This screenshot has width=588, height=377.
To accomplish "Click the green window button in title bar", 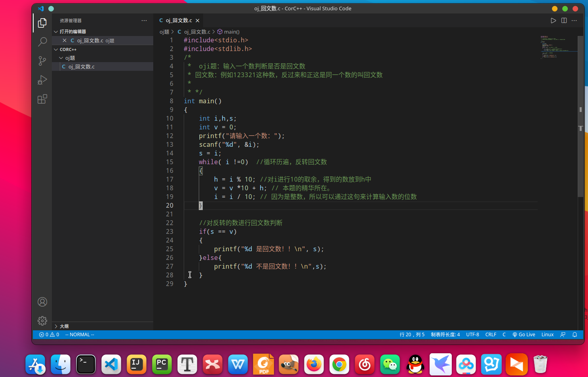I will (x=565, y=9).
